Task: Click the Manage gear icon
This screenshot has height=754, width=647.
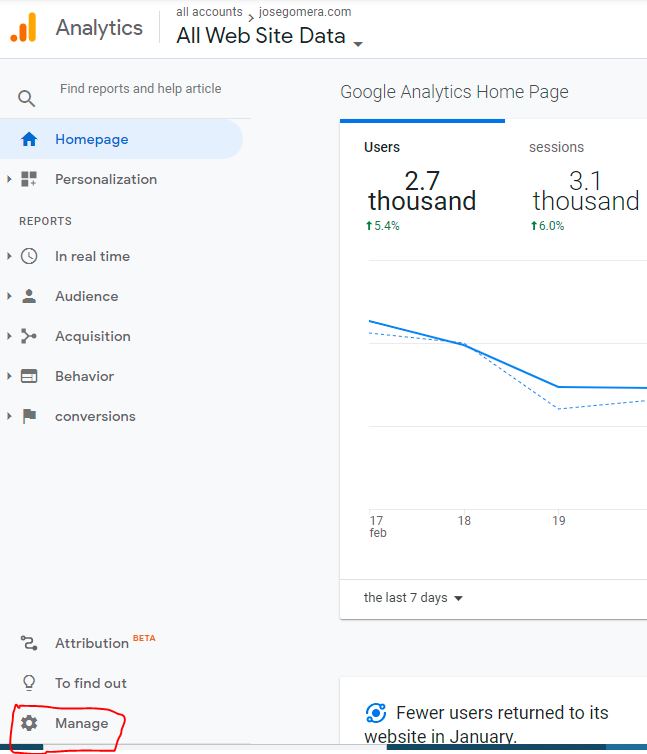Action: [x=29, y=723]
